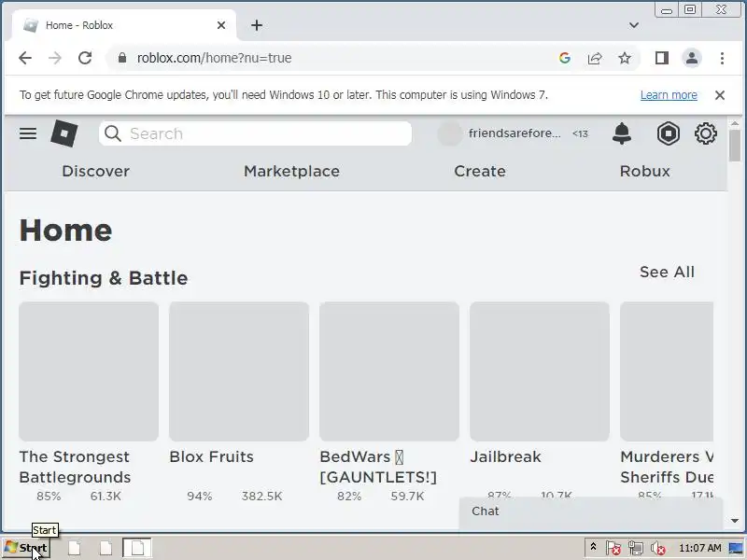The height and width of the screenshot is (560, 747).
Task: Click the BedWars game thumbnail
Action: pyautogui.click(x=389, y=371)
